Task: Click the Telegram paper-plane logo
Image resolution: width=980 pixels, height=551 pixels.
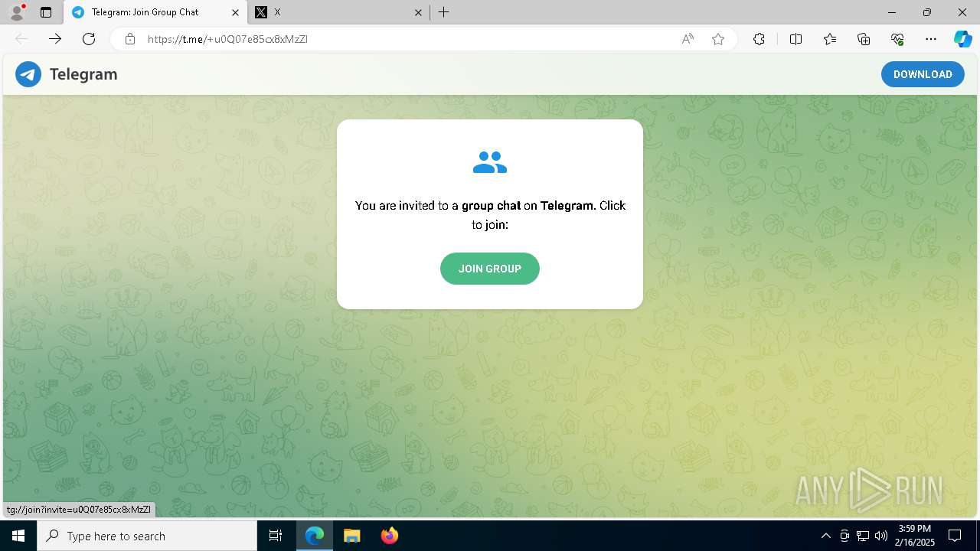Action: [28, 74]
